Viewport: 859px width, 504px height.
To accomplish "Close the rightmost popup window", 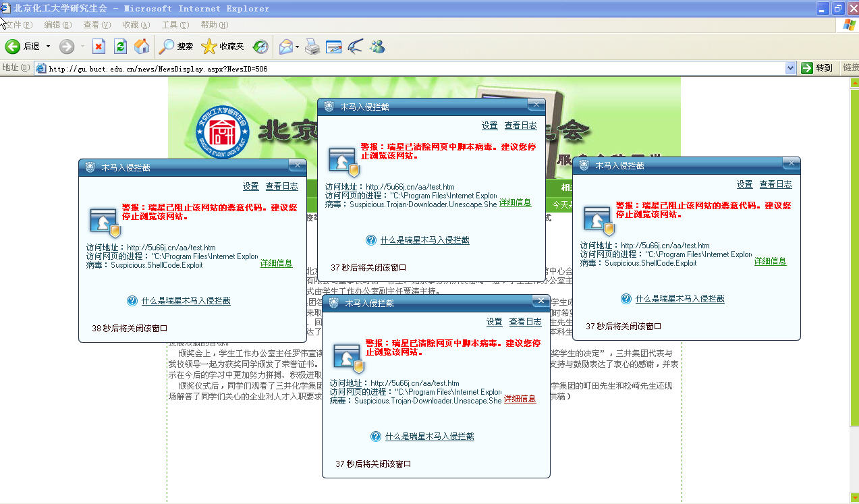I will 791,163.
